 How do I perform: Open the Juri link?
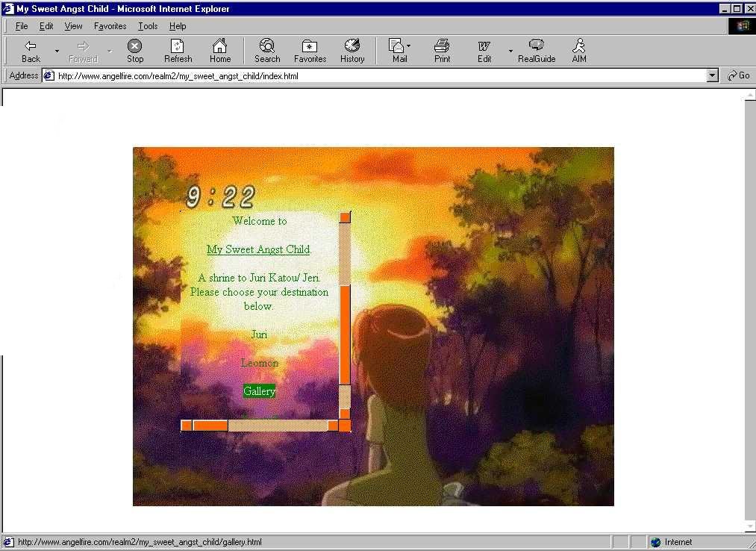point(259,334)
